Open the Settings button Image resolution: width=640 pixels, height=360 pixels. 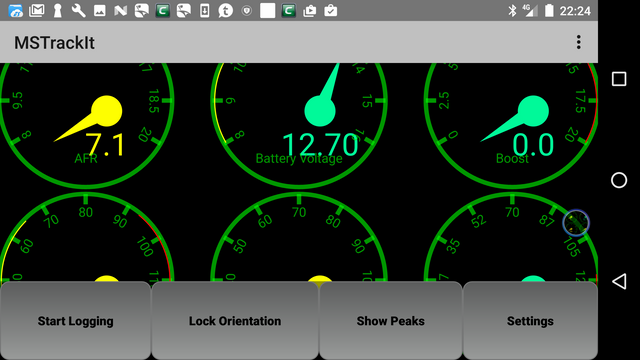coord(530,321)
